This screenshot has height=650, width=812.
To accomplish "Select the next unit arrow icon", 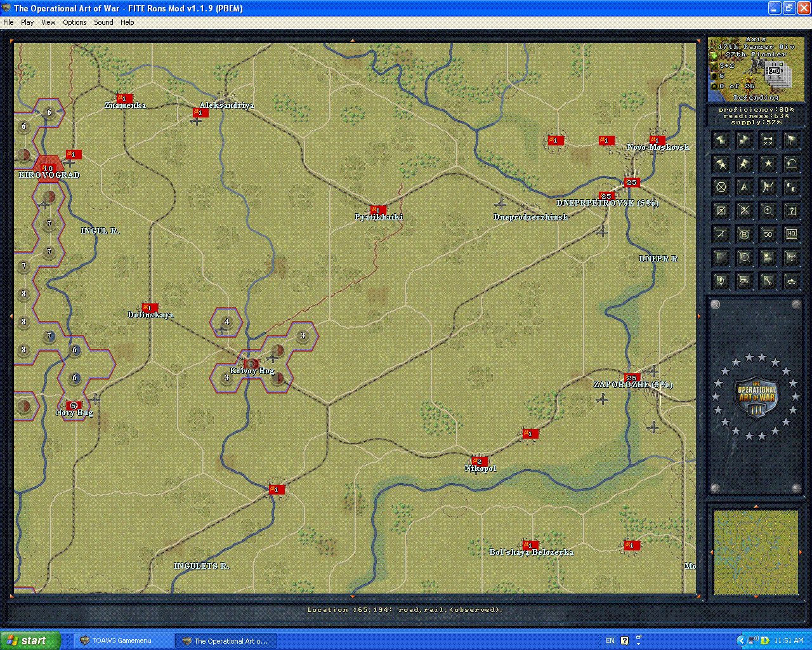I will coord(744,140).
